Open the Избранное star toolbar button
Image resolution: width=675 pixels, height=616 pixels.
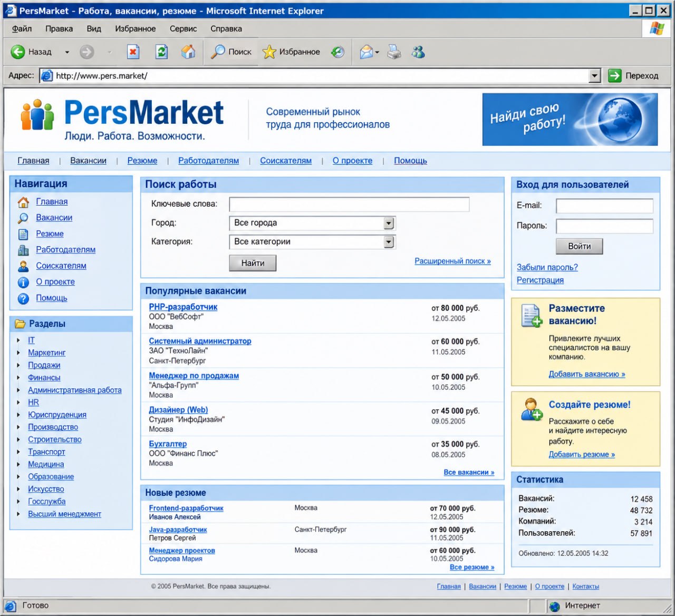pos(291,52)
